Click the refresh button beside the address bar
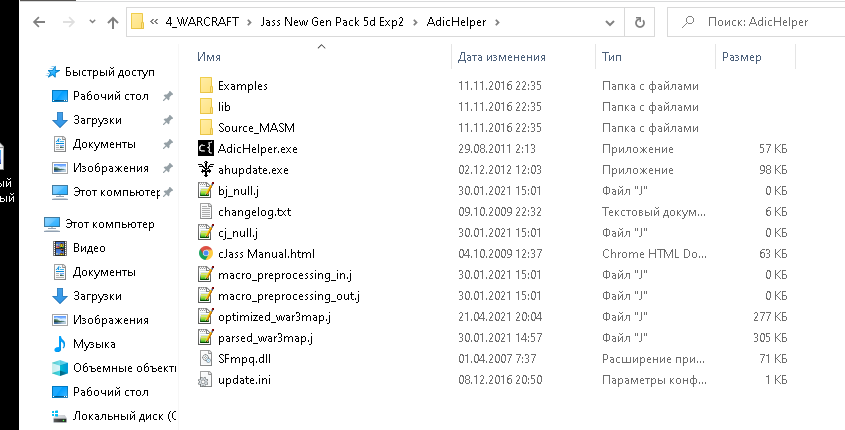Viewport: 845px width, 430px height. [x=640, y=21]
